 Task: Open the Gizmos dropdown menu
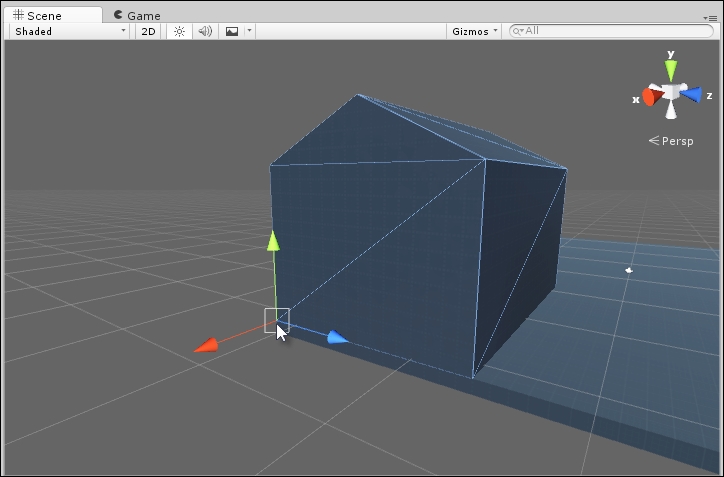[474, 31]
